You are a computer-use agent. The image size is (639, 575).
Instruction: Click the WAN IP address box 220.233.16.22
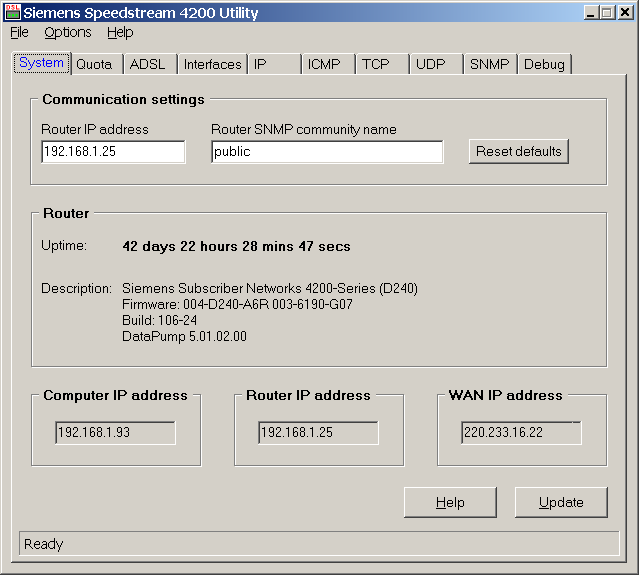[521, 433]
